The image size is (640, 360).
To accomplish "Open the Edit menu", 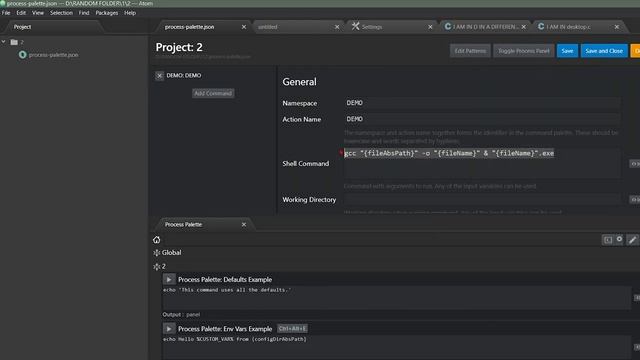I will [x=21, y=13].
